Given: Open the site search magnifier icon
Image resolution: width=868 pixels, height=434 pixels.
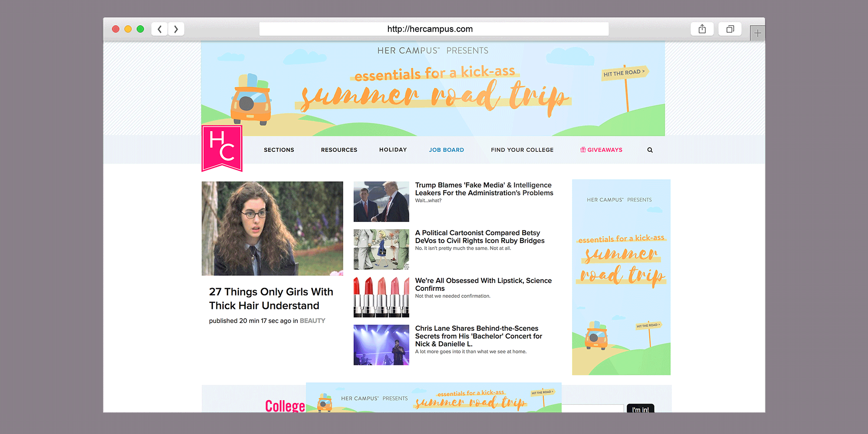Looking at the screenshot, I should [x=650, y=150].
